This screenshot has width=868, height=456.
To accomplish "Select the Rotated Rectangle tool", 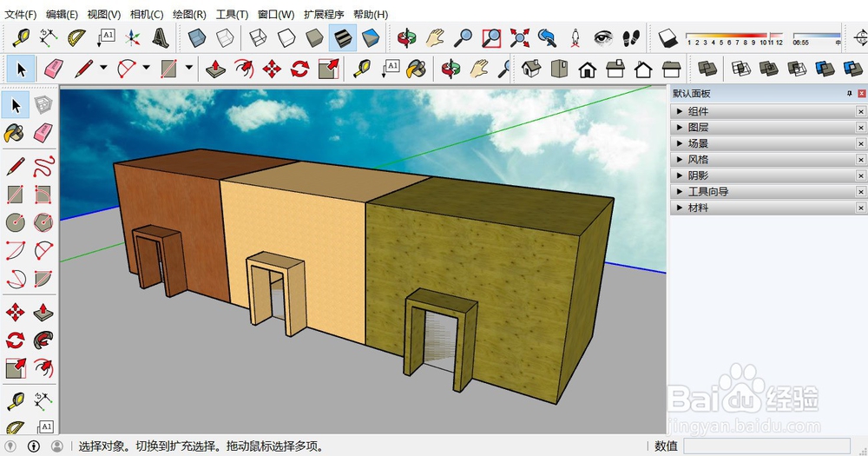I will (x=43, y=195).
